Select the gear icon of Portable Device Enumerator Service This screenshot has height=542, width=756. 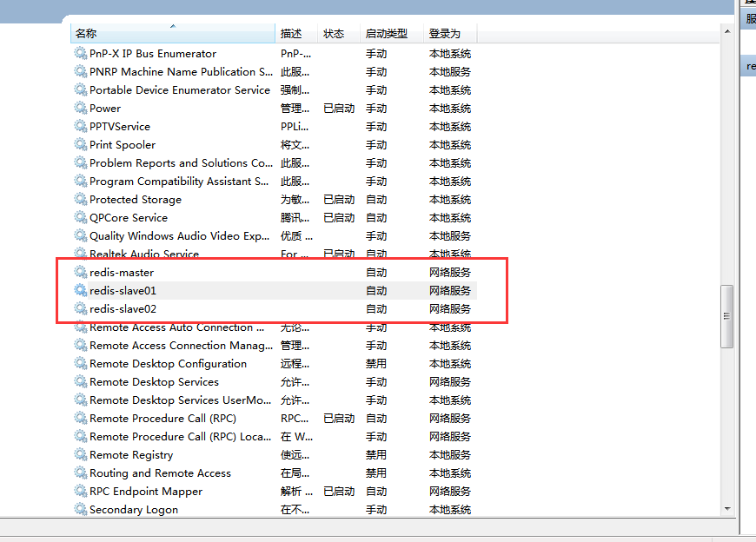(81, 89)
